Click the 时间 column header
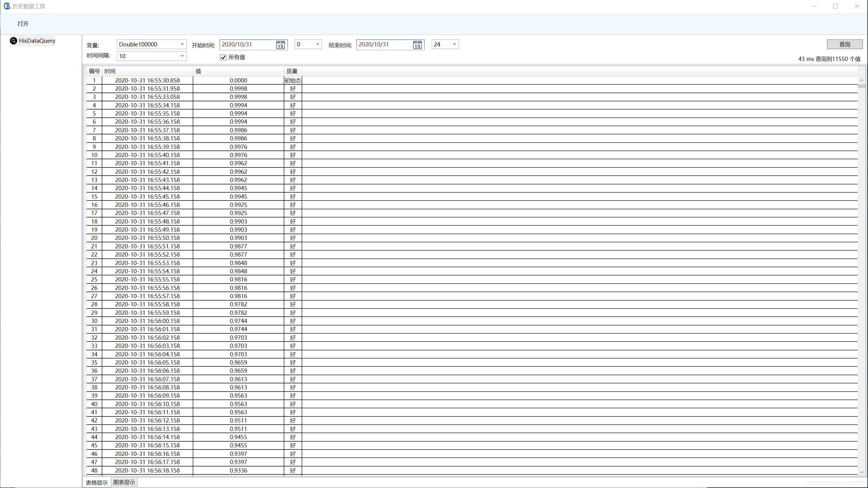868x488 pixels. pos(147,71)
